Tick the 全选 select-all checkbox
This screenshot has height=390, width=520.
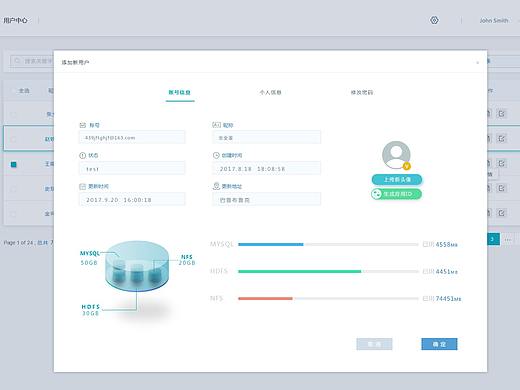pyautogui.click(x=14, y=91)
